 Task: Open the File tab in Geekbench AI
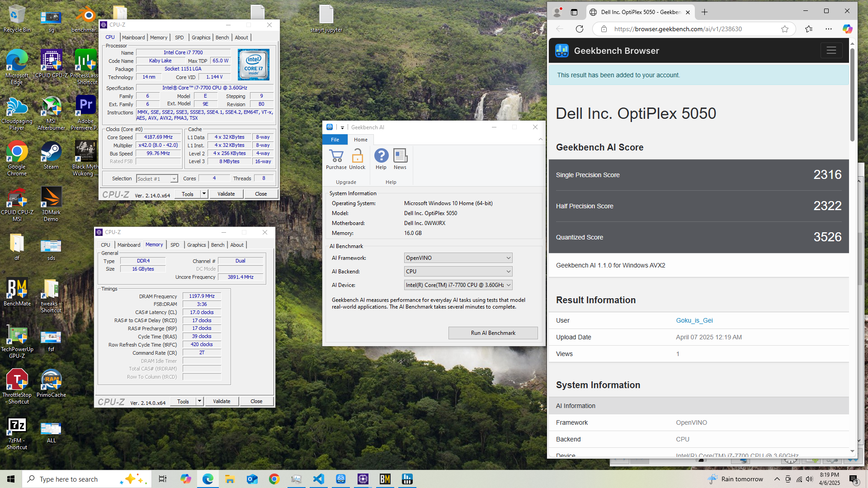(335, 140)
